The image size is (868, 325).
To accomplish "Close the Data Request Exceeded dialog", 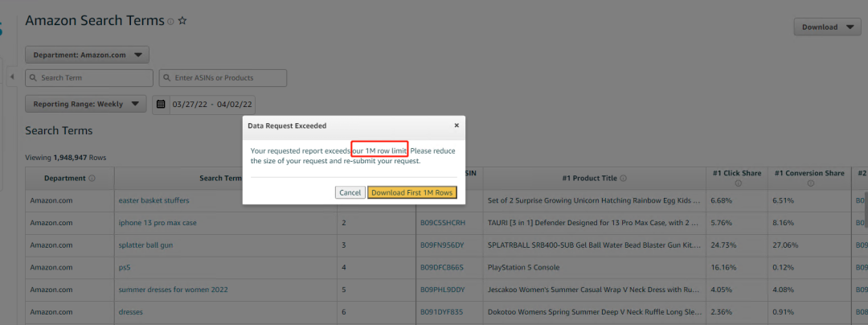I will click(x=457, y=125).
